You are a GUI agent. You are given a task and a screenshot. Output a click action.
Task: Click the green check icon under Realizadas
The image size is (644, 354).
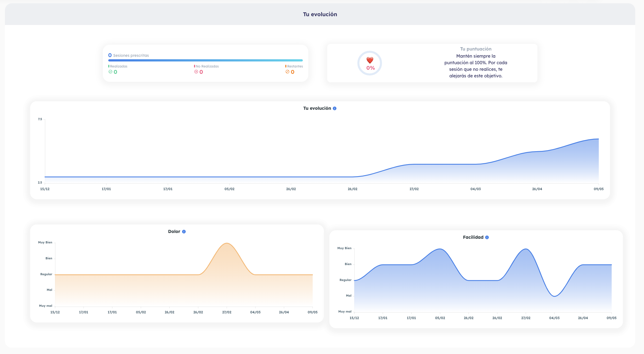(x=110, y=72)
